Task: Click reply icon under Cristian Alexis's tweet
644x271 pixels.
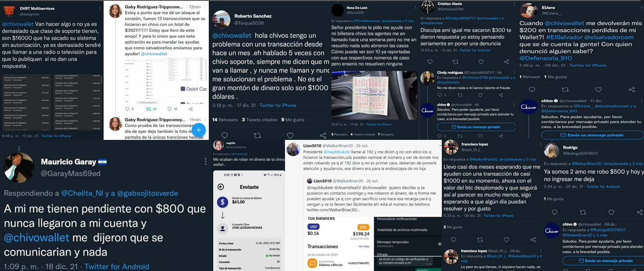Action: tap(430, 62)
